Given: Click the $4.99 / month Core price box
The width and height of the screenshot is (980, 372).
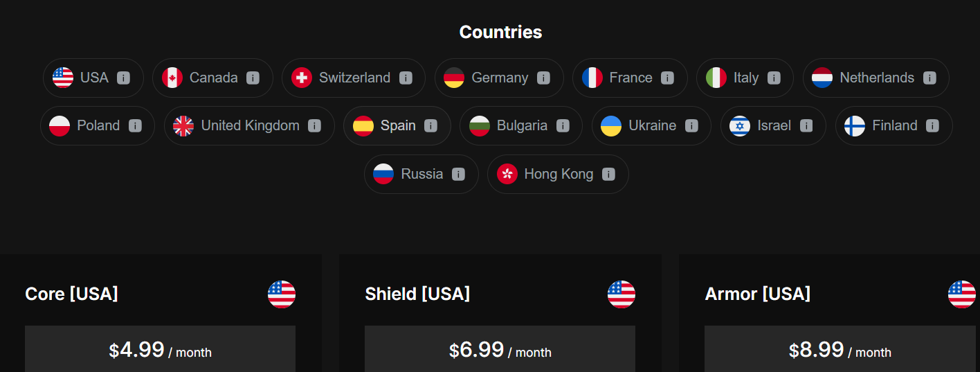Looking at the screenshot, I should point(160,349).
